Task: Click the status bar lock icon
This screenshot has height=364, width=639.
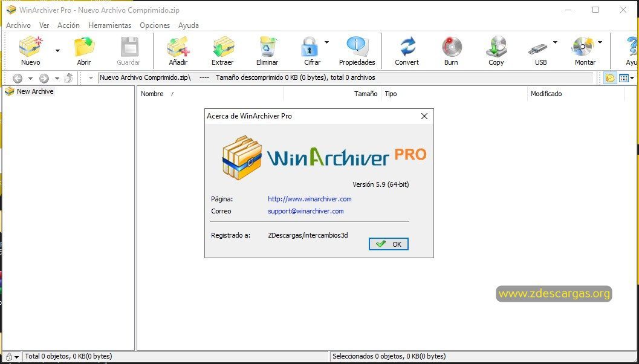Action: pos(9,357)
